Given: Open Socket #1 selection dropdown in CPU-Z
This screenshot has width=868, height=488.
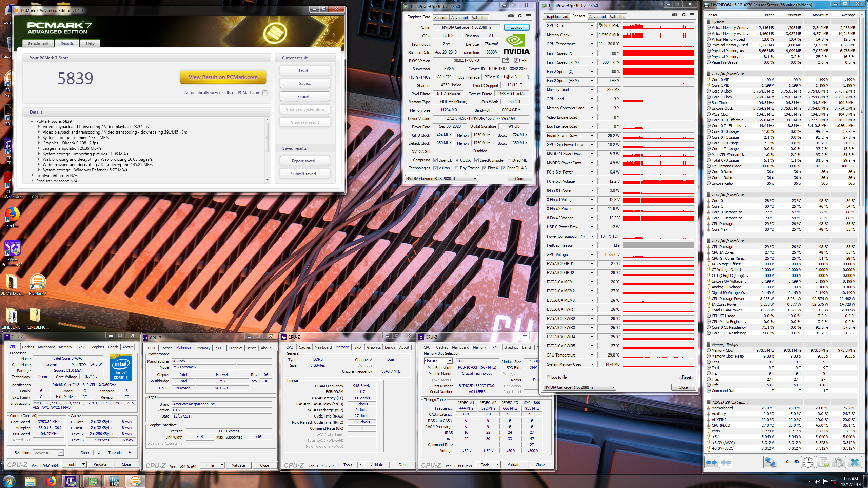Looking at the screenshot, I should (x=48, y=453).
